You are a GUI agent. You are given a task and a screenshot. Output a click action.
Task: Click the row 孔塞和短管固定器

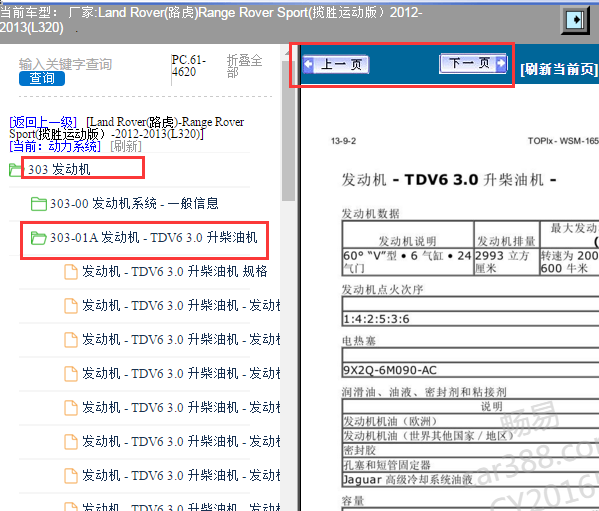point(387,465)
